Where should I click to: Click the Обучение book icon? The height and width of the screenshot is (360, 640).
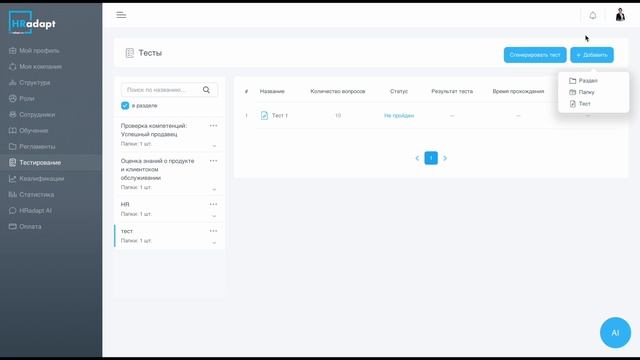[13, 131]
